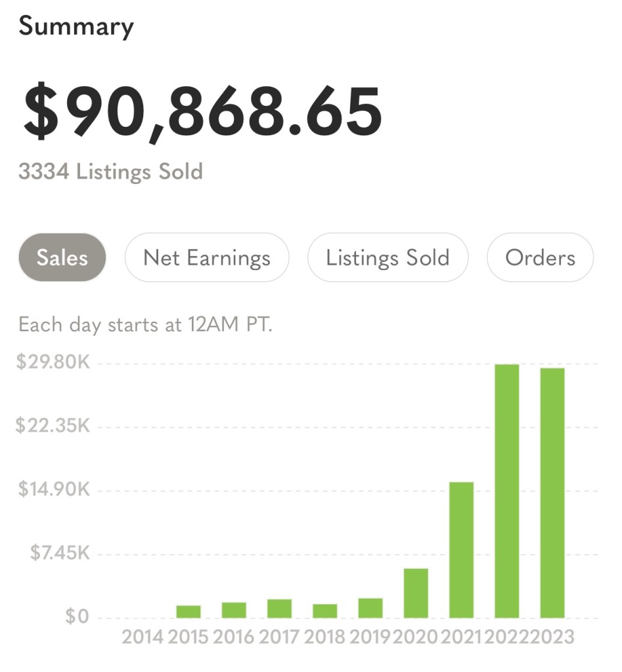Select the 2016 sales bar
Image resolution: width=622 pixels, height=672 pixels.
click(x=234, y=610)
